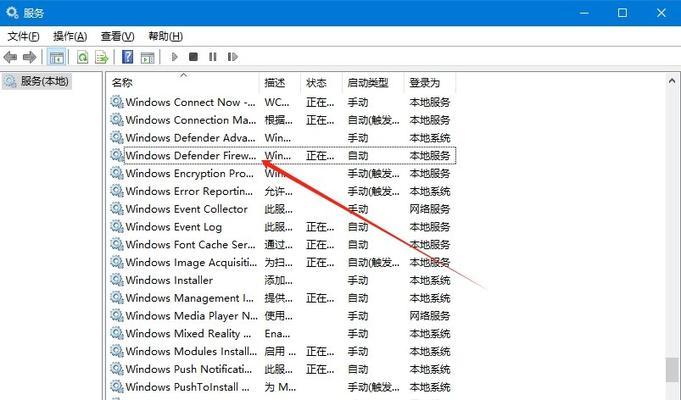The image size is (681, 400).
Task: Select Windows Event Collector service row
Action: coord(282,209)
